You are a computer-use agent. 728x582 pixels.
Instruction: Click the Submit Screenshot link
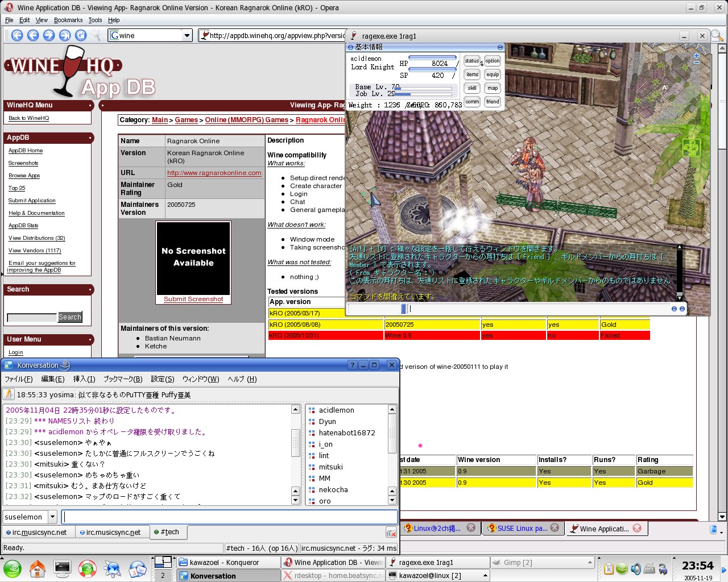tap(193, 299)
